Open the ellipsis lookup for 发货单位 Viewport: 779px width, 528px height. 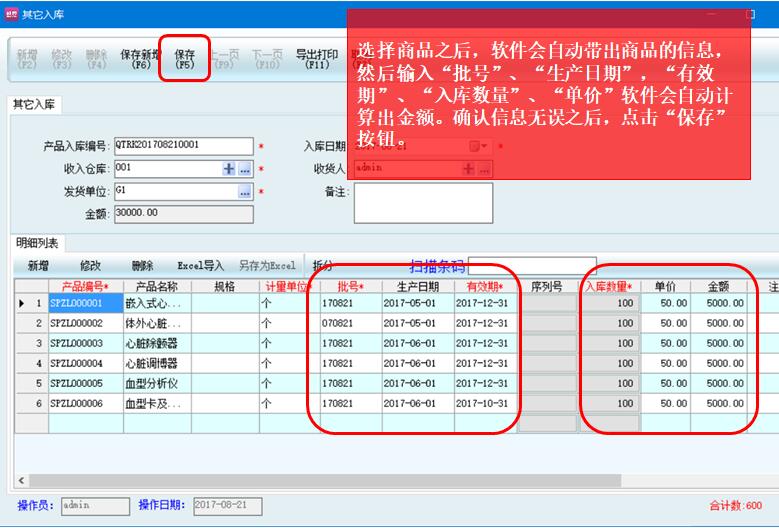(245, 190)
